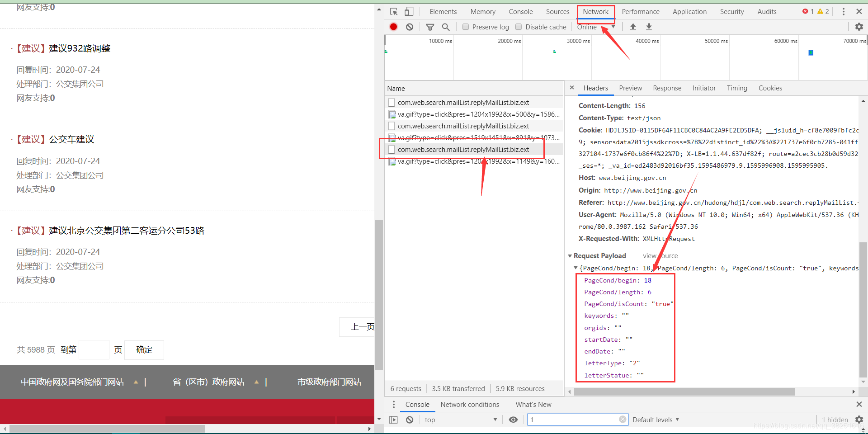Viewport: 868px width, 434px height.
Task: Open the What's New drawer tab
Action: click(x=533, y=405)
